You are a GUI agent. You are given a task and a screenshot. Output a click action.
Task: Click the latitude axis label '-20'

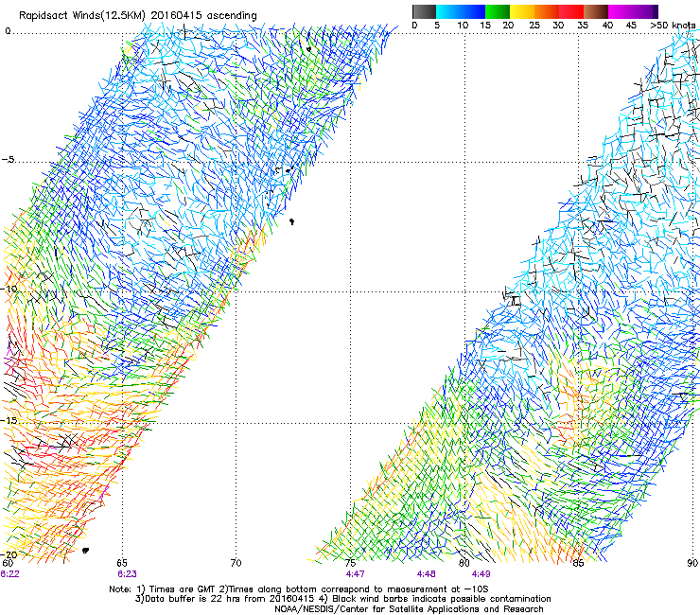[9, 554]
